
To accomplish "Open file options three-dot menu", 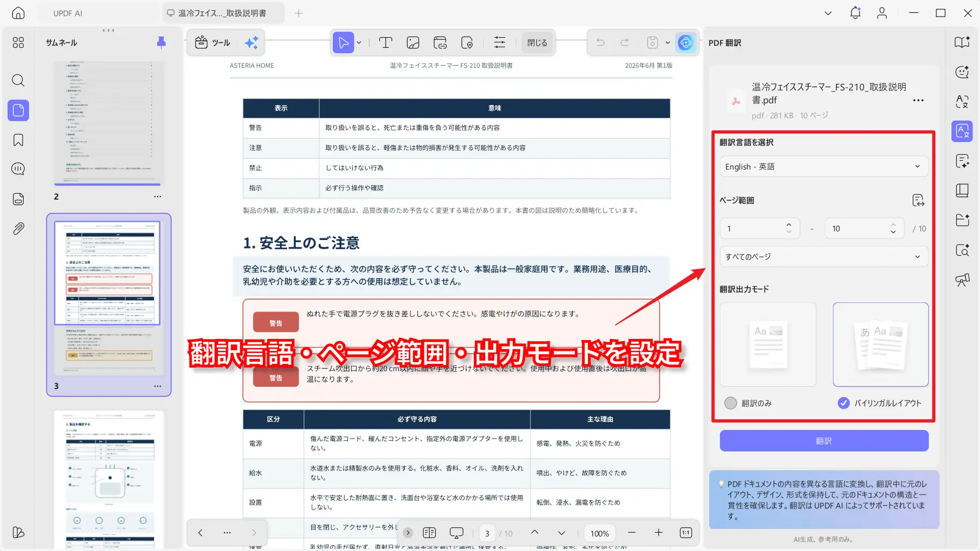I will 919,101.
